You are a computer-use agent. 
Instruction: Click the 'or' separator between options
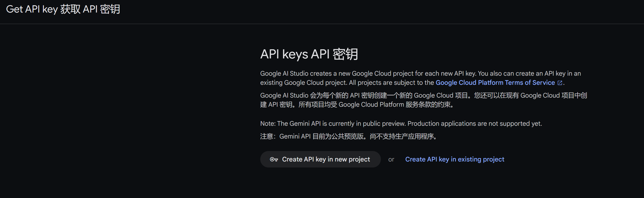(x=391, y=160)
